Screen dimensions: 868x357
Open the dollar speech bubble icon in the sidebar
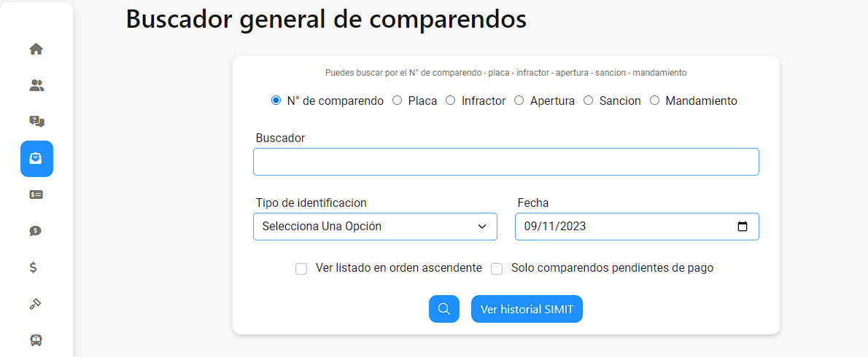click(36, 231)
